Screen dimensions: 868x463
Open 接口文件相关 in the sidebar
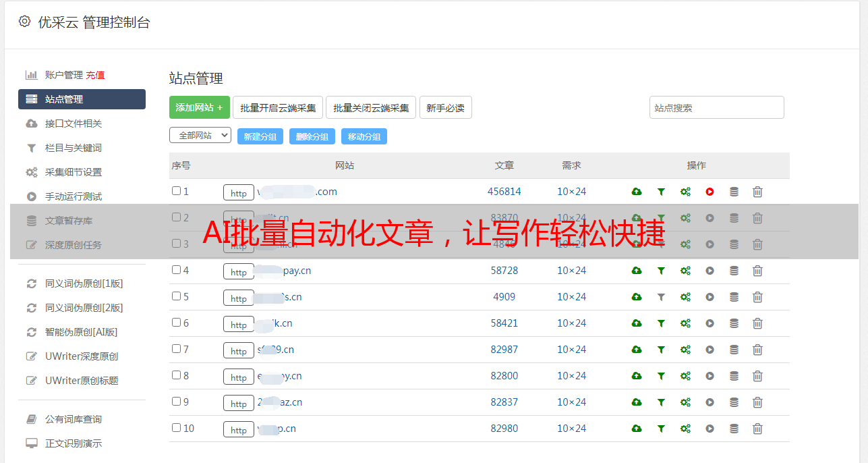click(x=74, y=124)
